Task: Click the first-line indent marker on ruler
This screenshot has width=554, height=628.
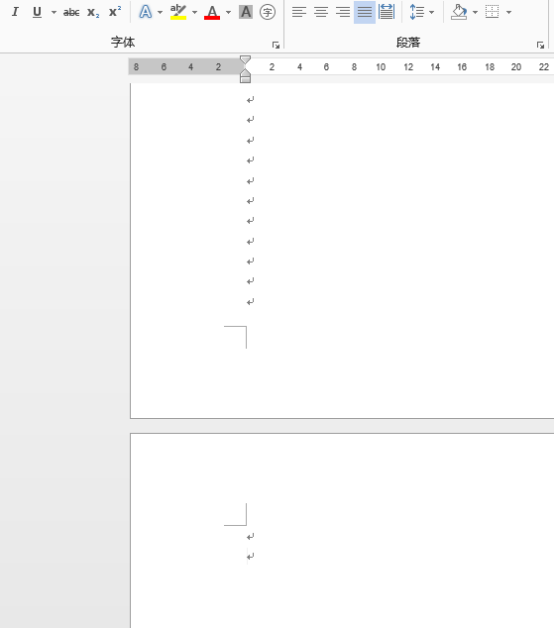Action: [245, 60]
